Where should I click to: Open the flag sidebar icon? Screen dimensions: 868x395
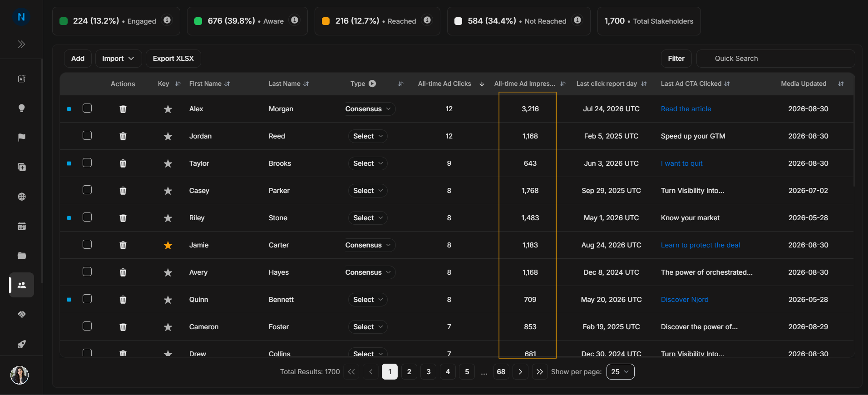(x=21, y=138)
